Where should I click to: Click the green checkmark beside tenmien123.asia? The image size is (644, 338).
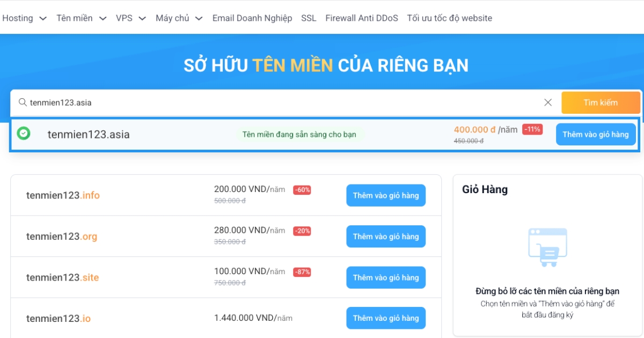(23, 134)
